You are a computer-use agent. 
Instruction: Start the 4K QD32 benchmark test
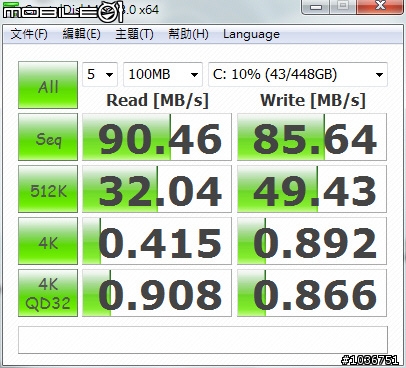48,293
